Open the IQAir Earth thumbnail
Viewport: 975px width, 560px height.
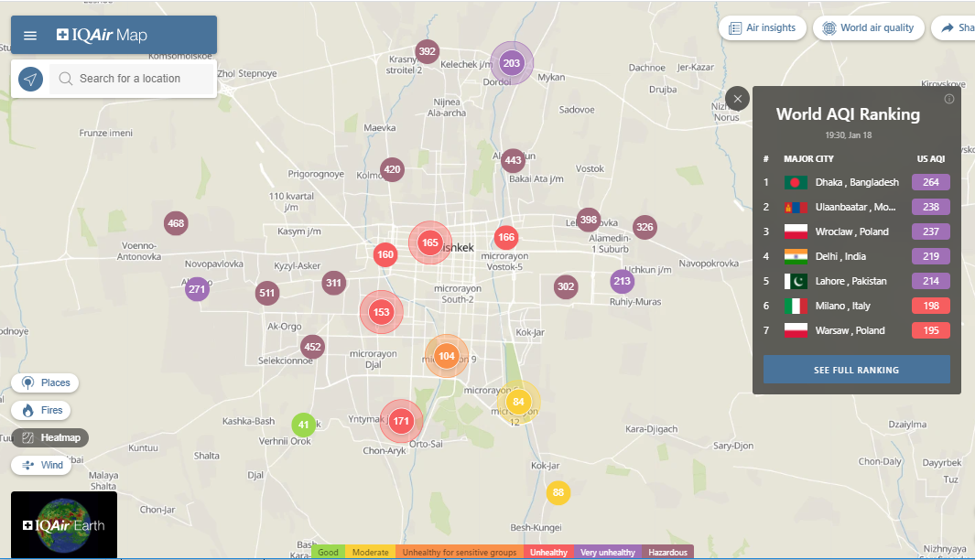64,524
